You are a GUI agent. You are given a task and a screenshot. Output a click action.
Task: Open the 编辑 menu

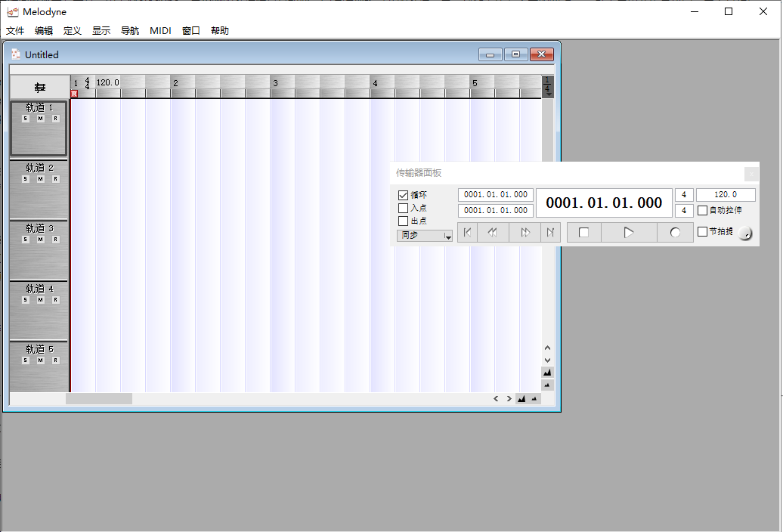click(x=44, y=31)
